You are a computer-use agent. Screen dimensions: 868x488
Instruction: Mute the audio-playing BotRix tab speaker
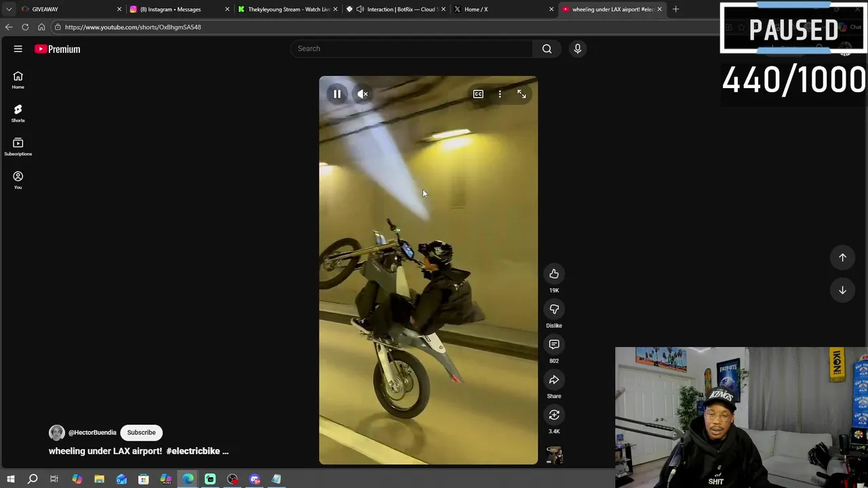(x=360, y=9)
